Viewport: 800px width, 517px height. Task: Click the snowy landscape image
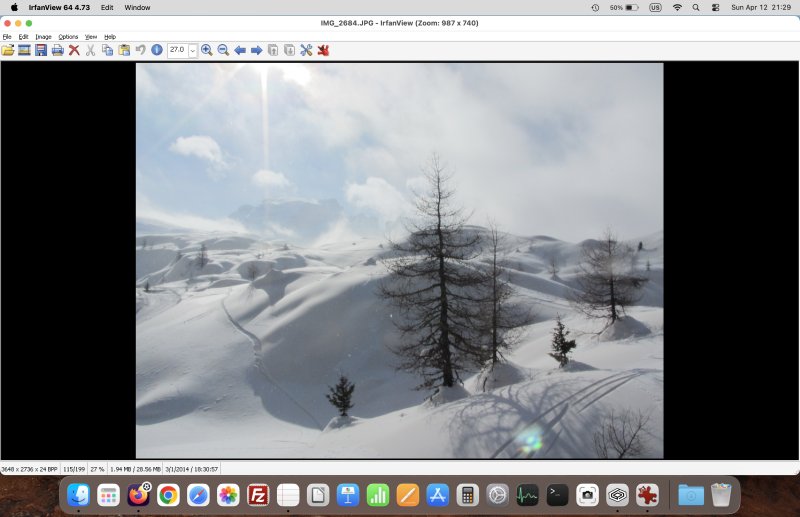click(x=399, y=260)
